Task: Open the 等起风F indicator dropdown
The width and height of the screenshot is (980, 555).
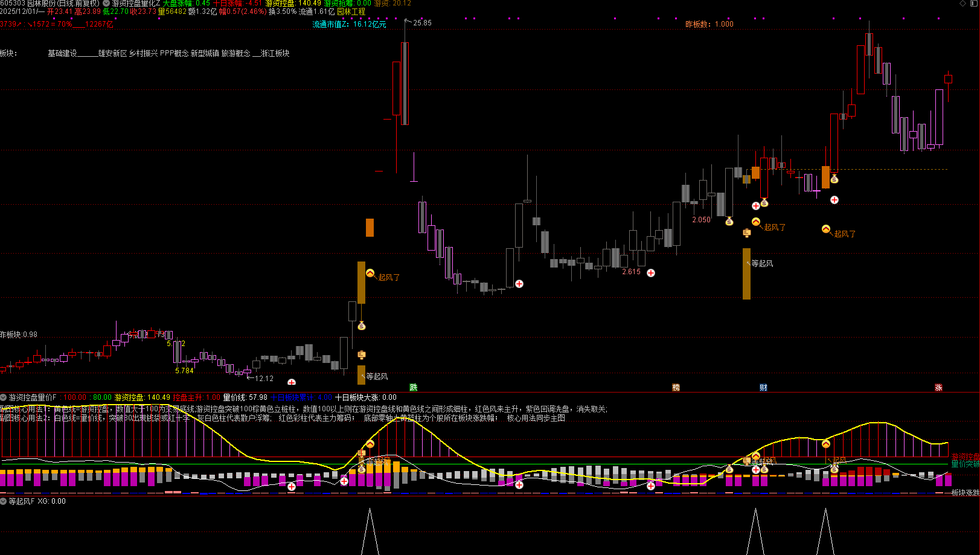Action: click(4, 501)
